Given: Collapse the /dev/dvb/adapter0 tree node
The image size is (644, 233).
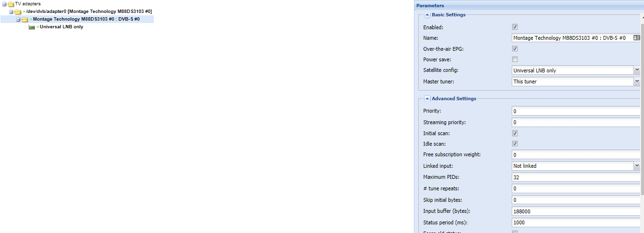Looking at the screenshot, I should (11, 12).
